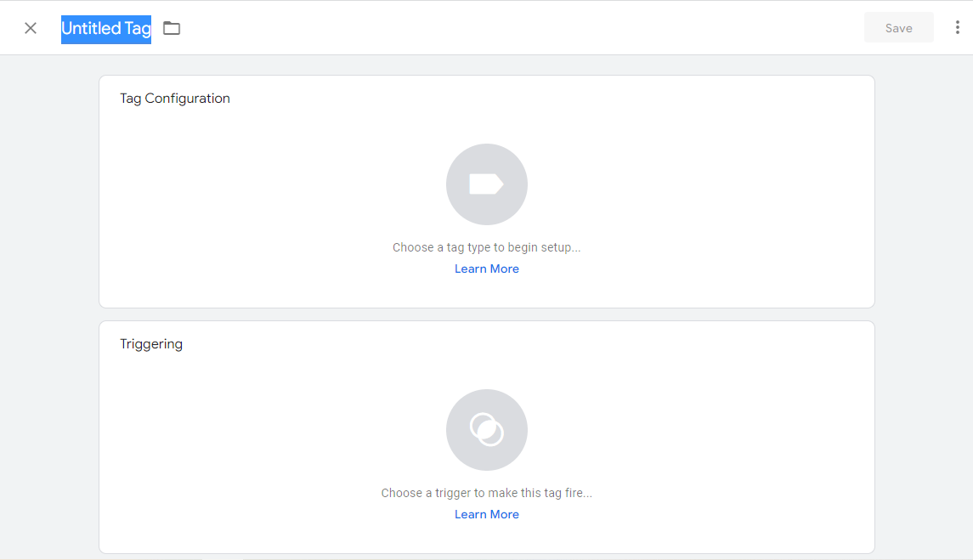Click the 'Choose a trigger to make this tag fire...' text
973x560 pixels.
[x=486, y=493]
